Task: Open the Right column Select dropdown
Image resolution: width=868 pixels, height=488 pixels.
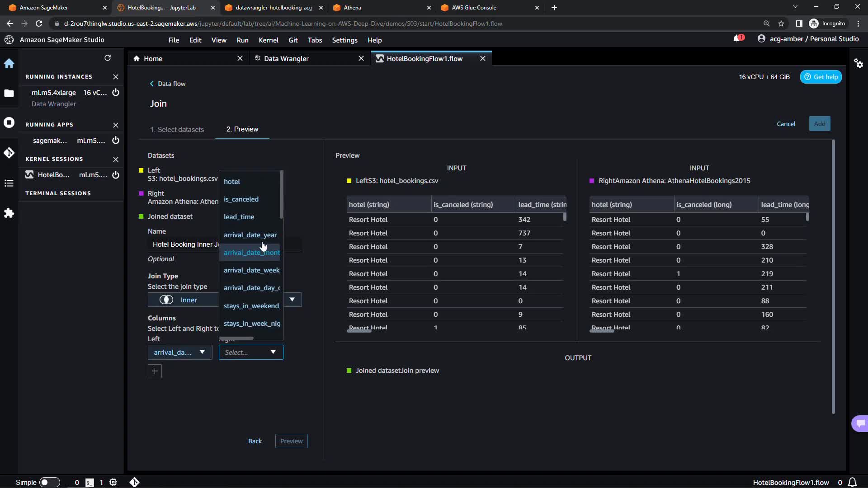Action: pos(251,352)
